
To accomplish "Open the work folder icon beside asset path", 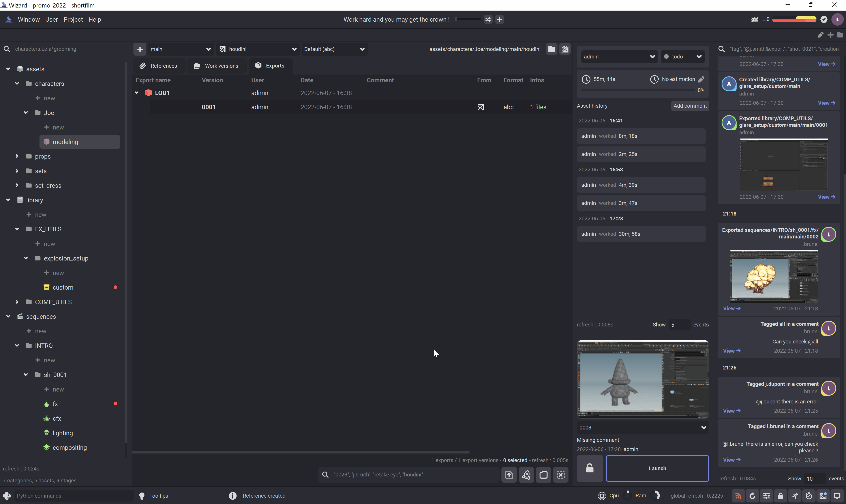I will [x=551, y=49].
